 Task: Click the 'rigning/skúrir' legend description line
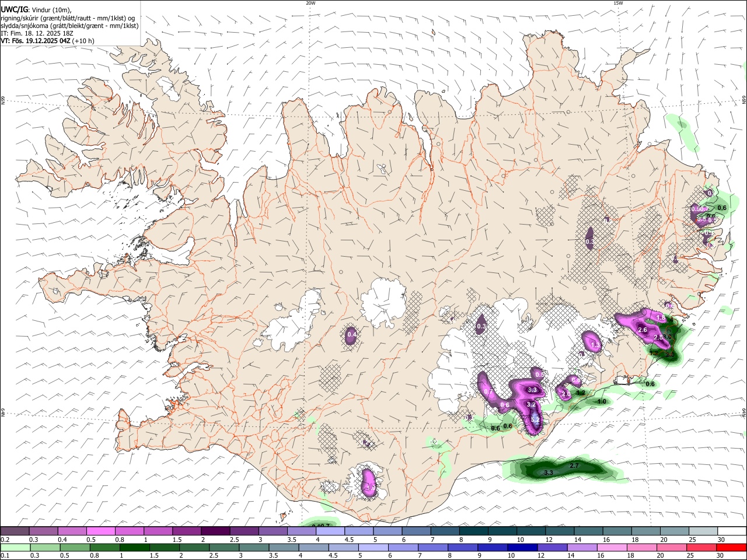[x=68, y=17]
